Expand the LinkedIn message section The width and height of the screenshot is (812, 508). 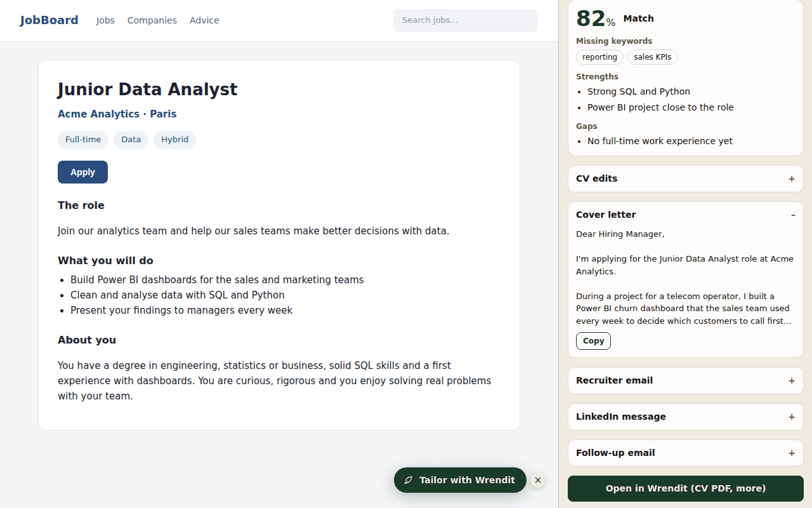tap(685, 417)
